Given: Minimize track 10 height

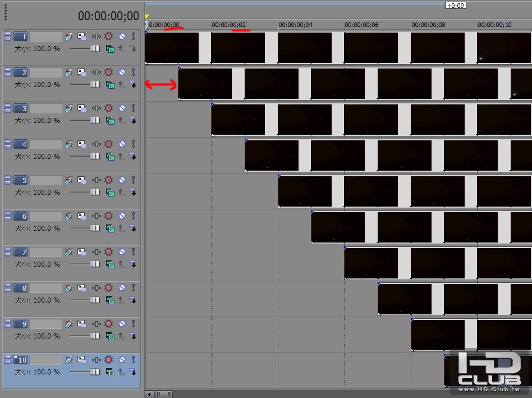Looking at the screenshot, I should coord(8,358).
